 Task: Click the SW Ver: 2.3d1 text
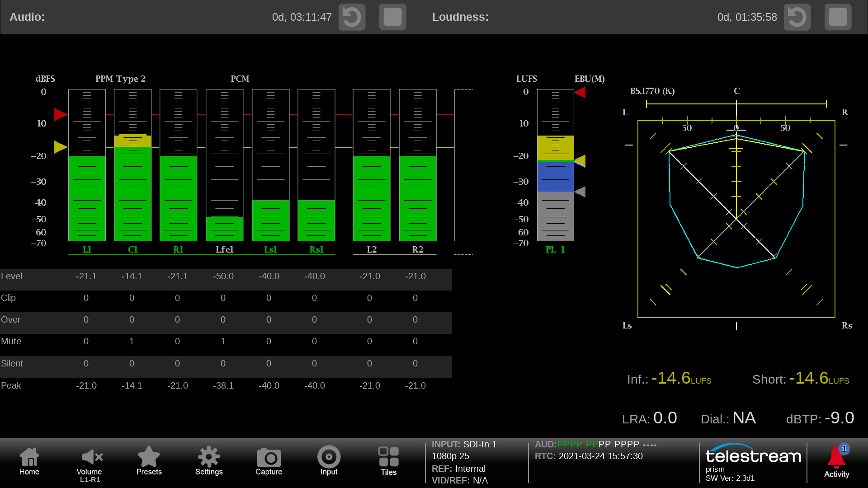[x=730, y=478]
